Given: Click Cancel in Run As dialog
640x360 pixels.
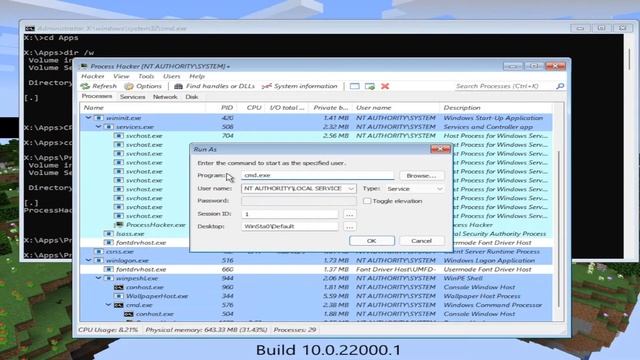Looking at the screenshot, I should (421, 241).
